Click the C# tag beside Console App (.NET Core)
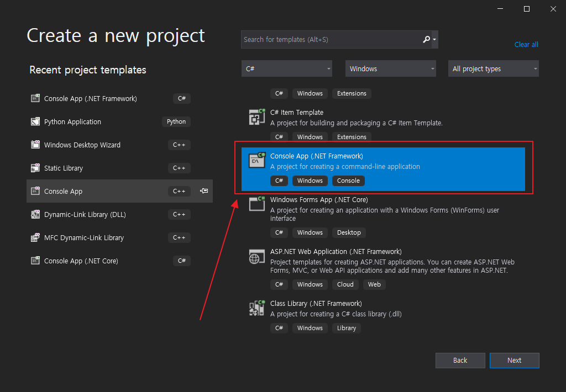Screen dimensions: 566x392 (x=181, y=261)
